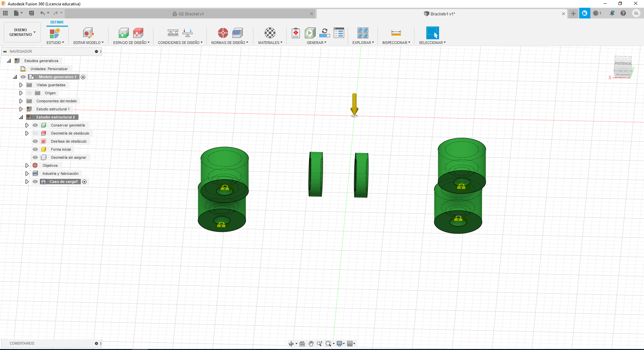Save the document with the save icon
Screen dimensions: 644x350
(32, 13)
